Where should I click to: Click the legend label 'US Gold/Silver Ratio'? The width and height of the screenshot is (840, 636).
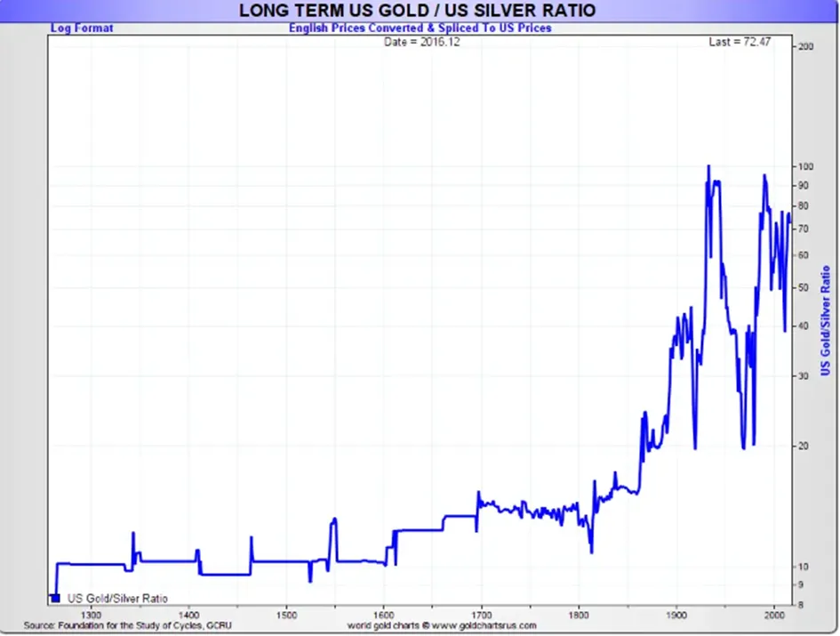click(x=117, y=599)
